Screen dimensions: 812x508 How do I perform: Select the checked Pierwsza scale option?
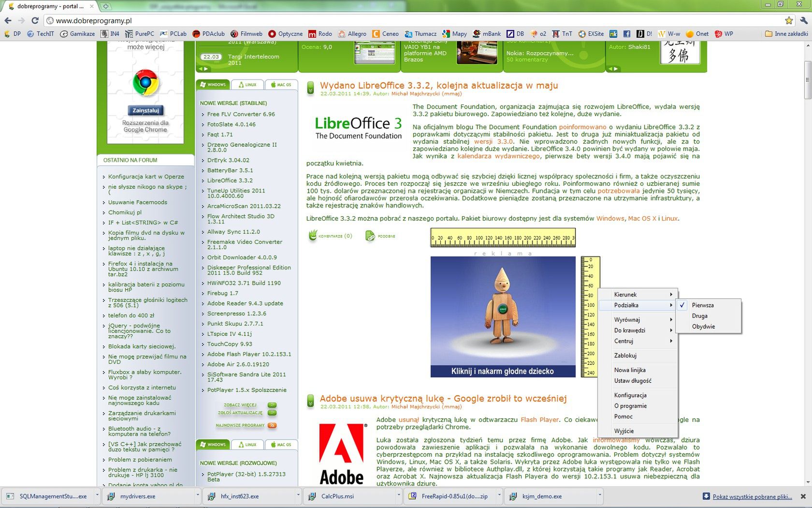pos(709,305)
